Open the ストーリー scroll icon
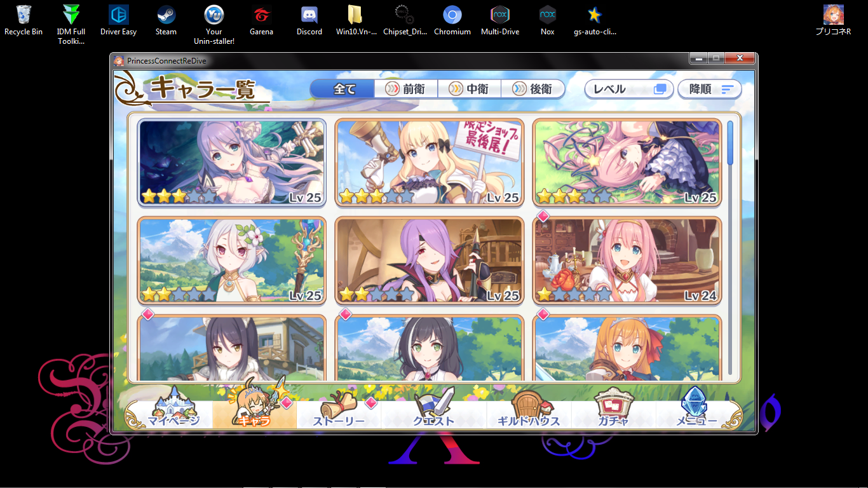 tap(339, 409)
